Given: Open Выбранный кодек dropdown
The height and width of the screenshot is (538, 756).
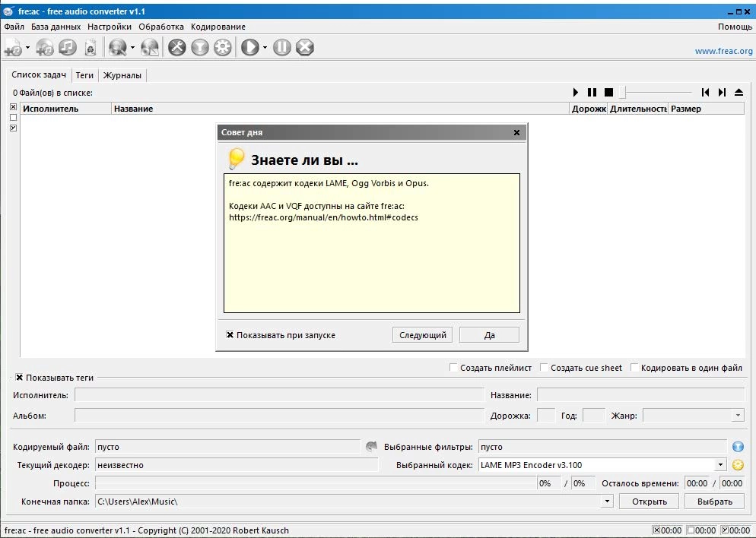Looking at the screenshot, I should (x=719, y=465).
